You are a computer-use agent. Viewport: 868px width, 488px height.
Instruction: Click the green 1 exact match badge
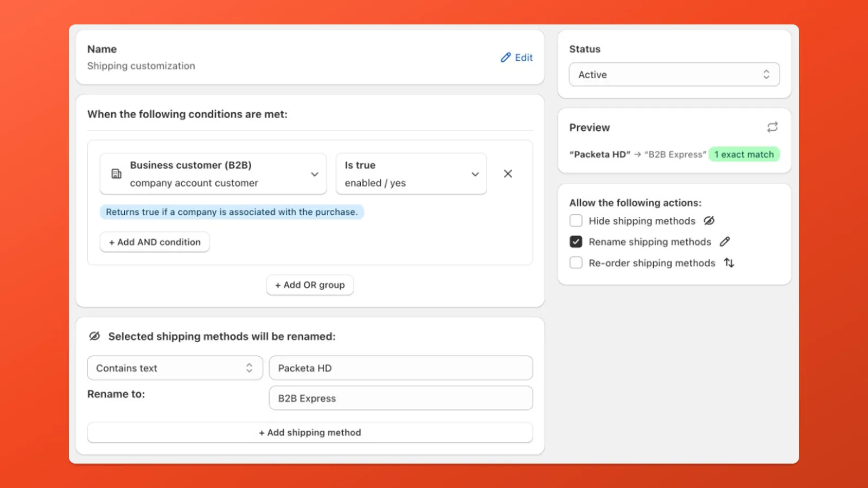[744, 154]
